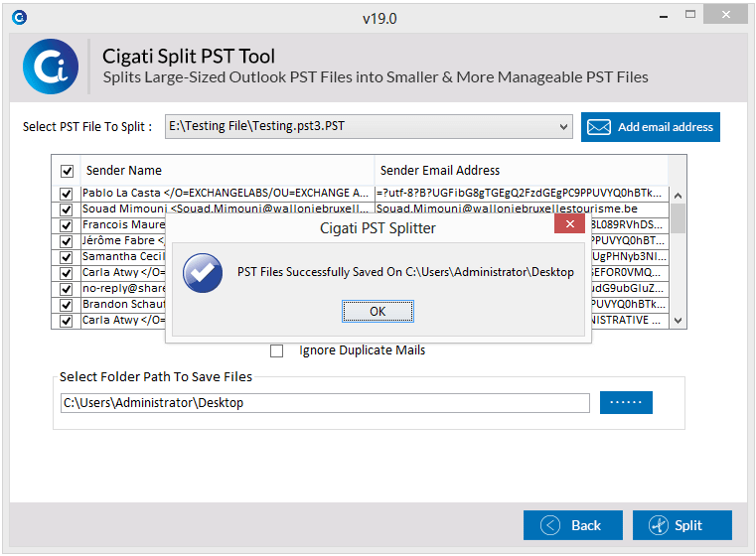
Task: Click the Sender Name column header
Action: (227, 171)
